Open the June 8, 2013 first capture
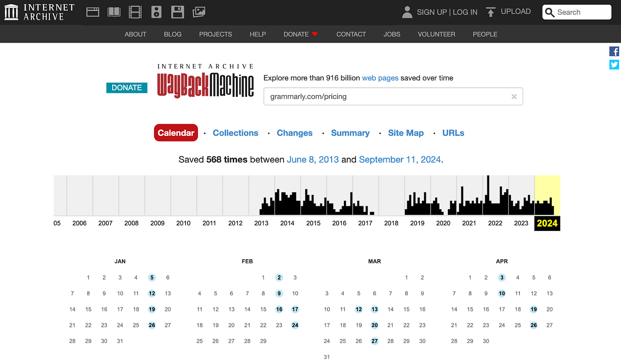 pyautogui.click(x=313, y=159)
